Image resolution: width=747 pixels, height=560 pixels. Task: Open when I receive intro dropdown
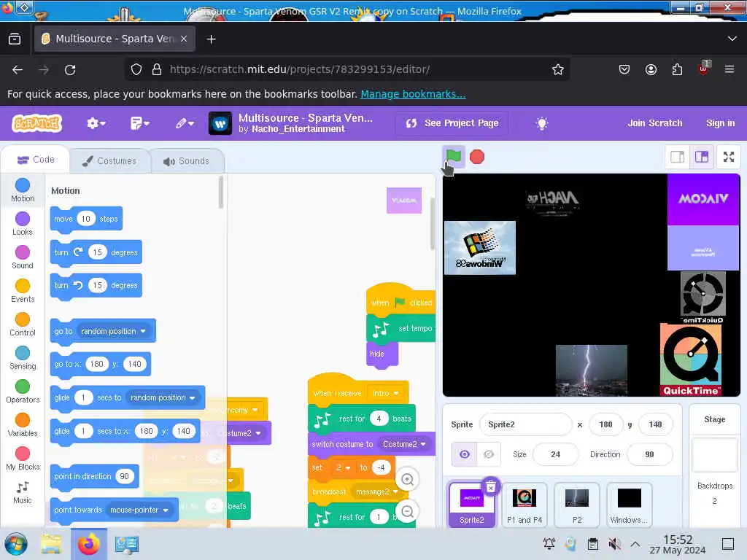pyautogui.click(x=387, y=393)
